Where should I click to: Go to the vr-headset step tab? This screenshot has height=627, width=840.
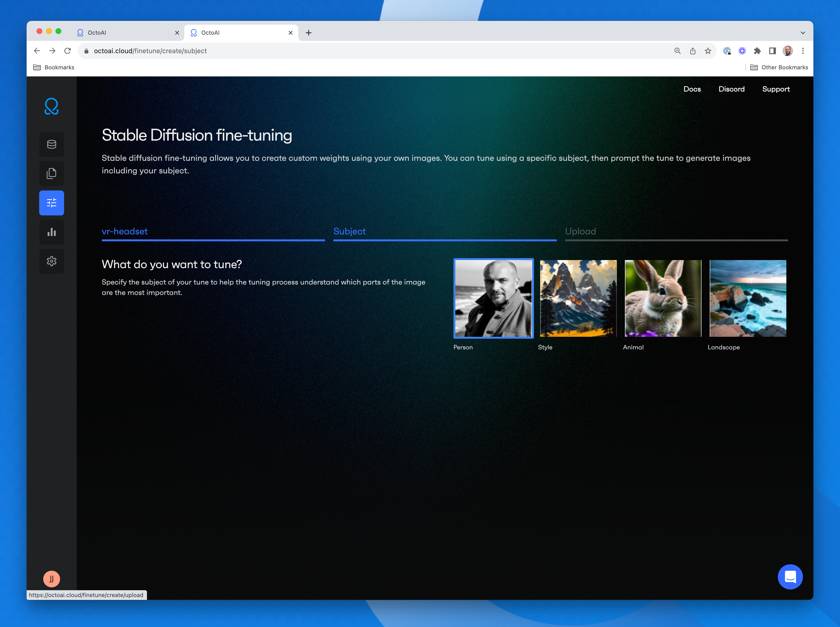[125, 231]
